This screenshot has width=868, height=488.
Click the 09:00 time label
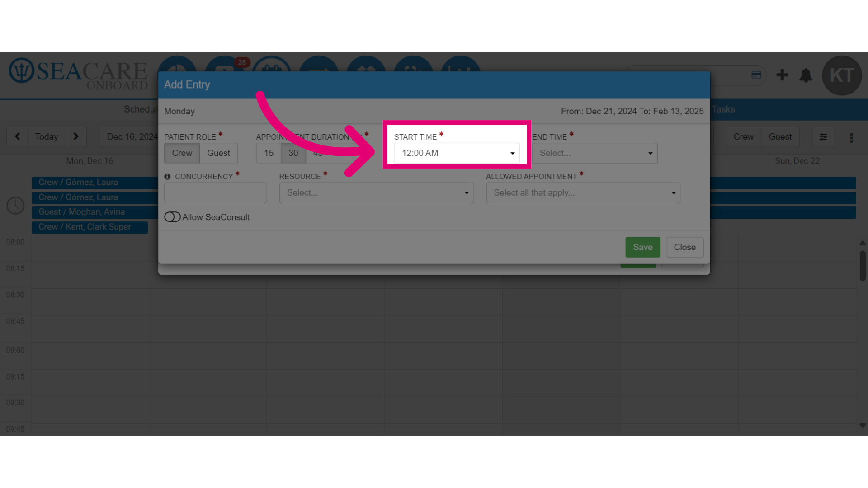coord(15,350)
